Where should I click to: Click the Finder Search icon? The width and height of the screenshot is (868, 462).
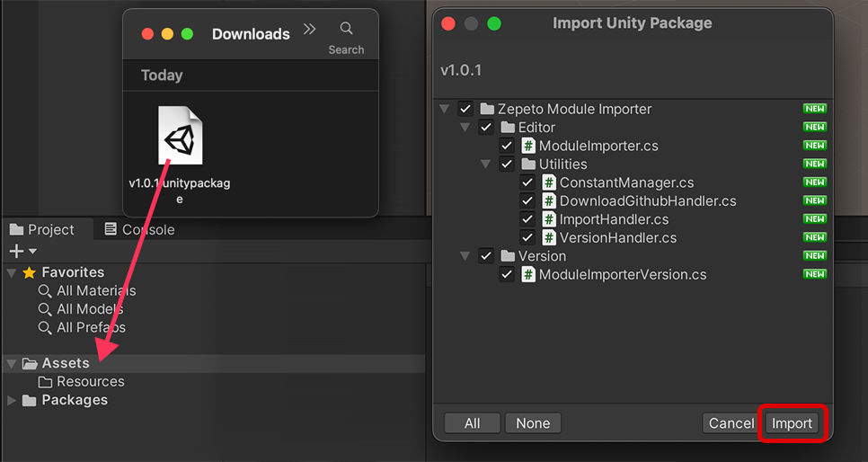tap(346, 28)
